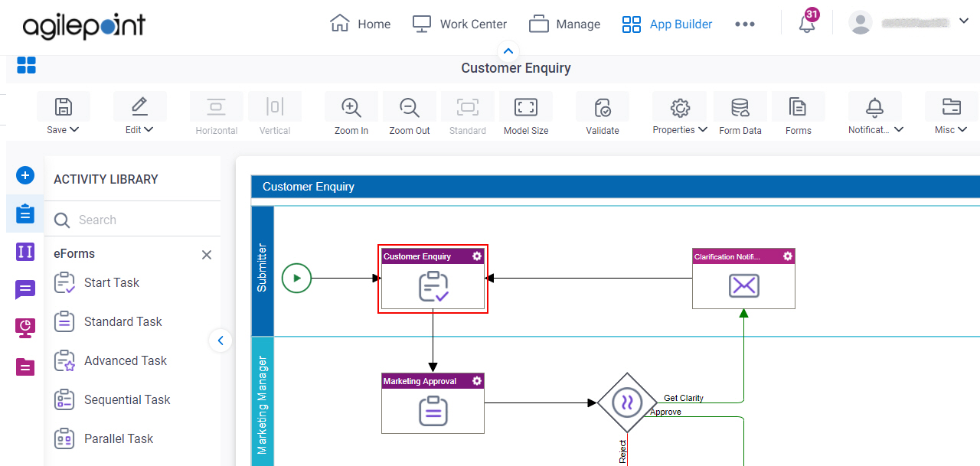Expand the Edit dropdown arrow
The height and width of the screenshot is (466, 980).
(149, 129)
